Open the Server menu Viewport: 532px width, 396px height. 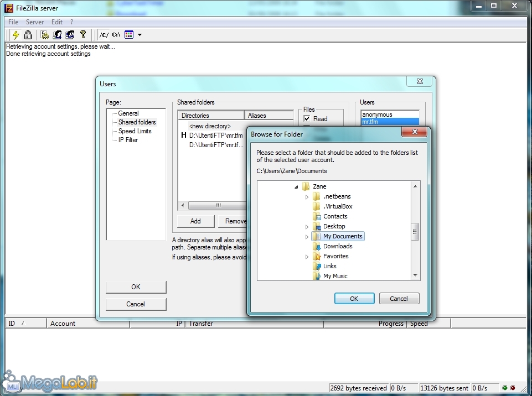click(35, 22)
